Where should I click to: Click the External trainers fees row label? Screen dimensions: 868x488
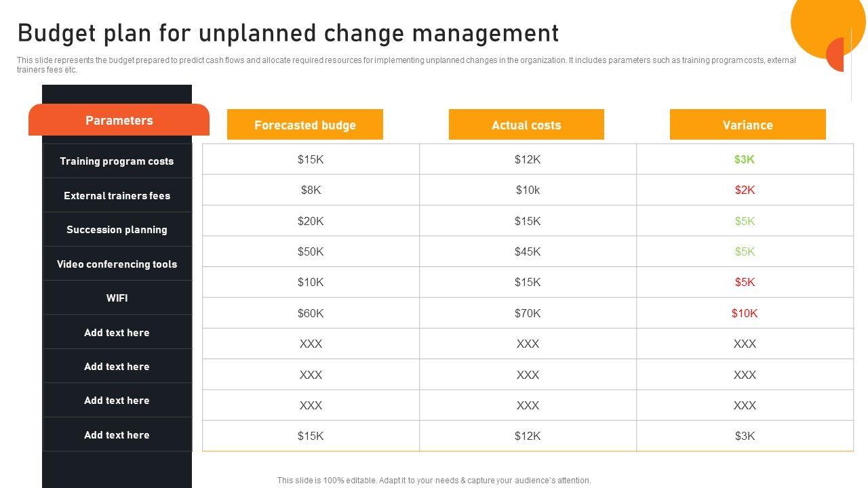[x=117, y=196]
